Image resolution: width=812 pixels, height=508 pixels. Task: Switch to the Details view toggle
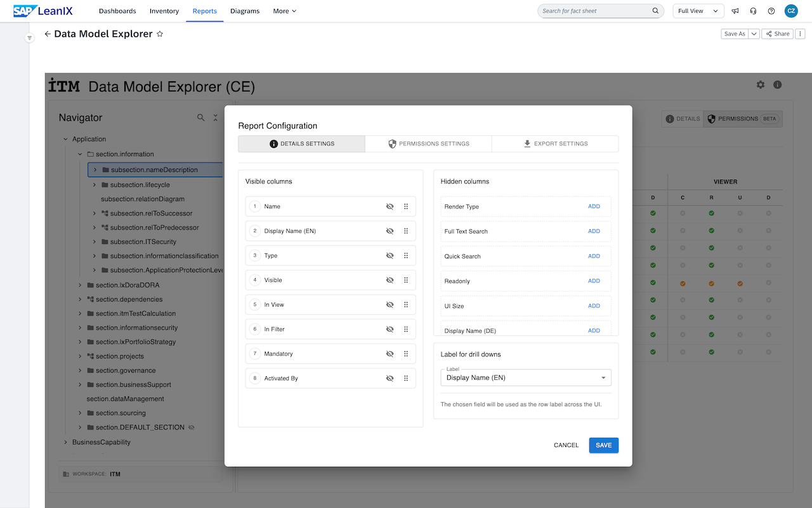tap(683, 119)
